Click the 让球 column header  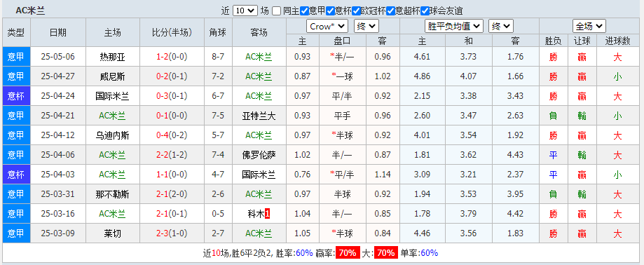(x=582, y=41)
